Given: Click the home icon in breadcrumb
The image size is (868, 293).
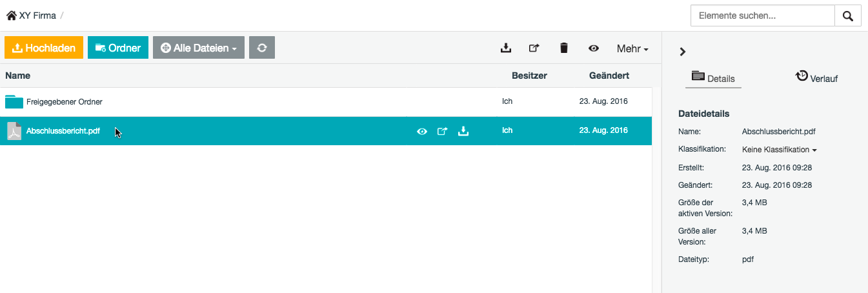Looking at the screenshot, I should (x=12, y=15).
